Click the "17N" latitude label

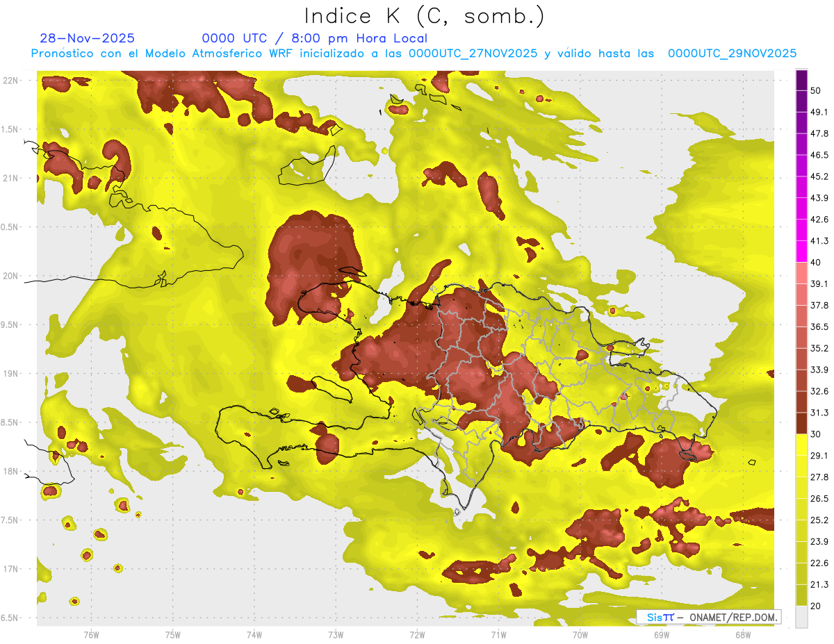tap(11, 569)
